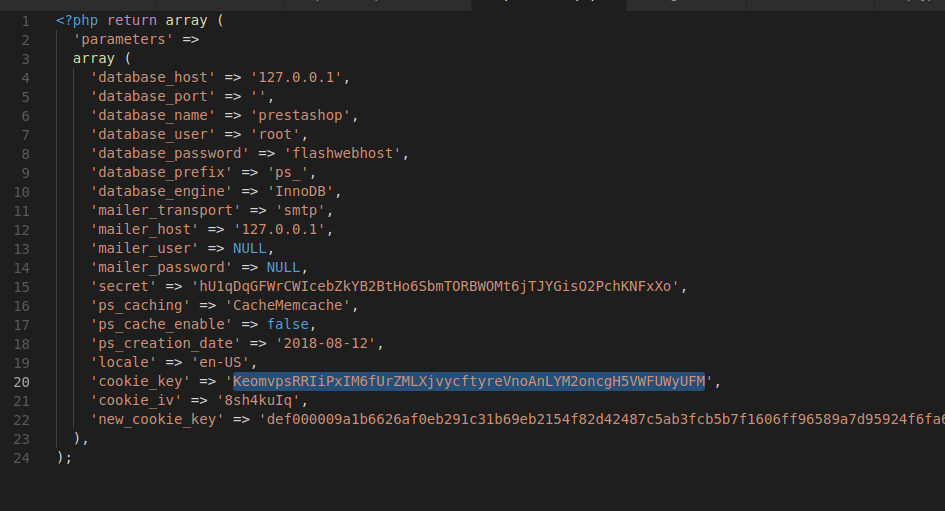
Task: Click the word array on line 1
Action: pyautogui.click(x=186, y=20)
